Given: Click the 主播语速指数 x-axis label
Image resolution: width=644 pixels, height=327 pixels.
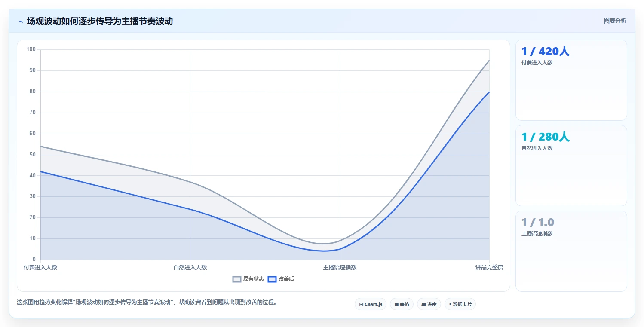Looking at the screenshot, I should [340, 267].
